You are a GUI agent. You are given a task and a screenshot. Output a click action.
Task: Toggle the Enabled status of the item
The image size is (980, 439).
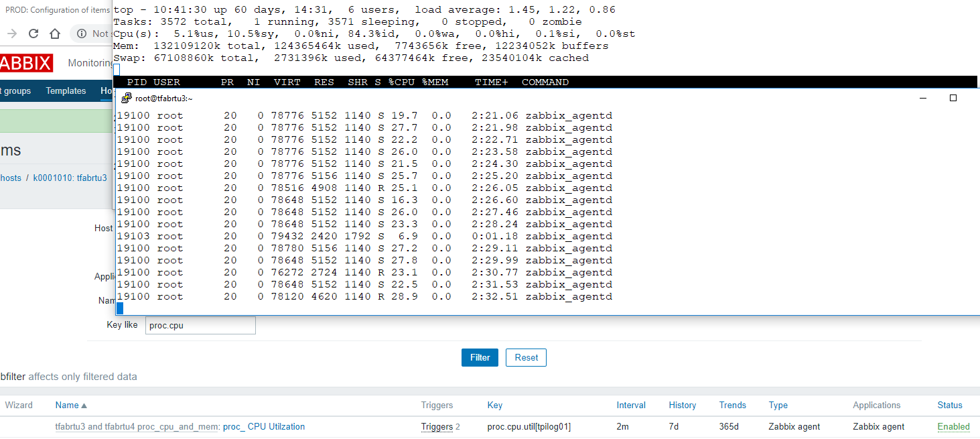pos(953,426)
